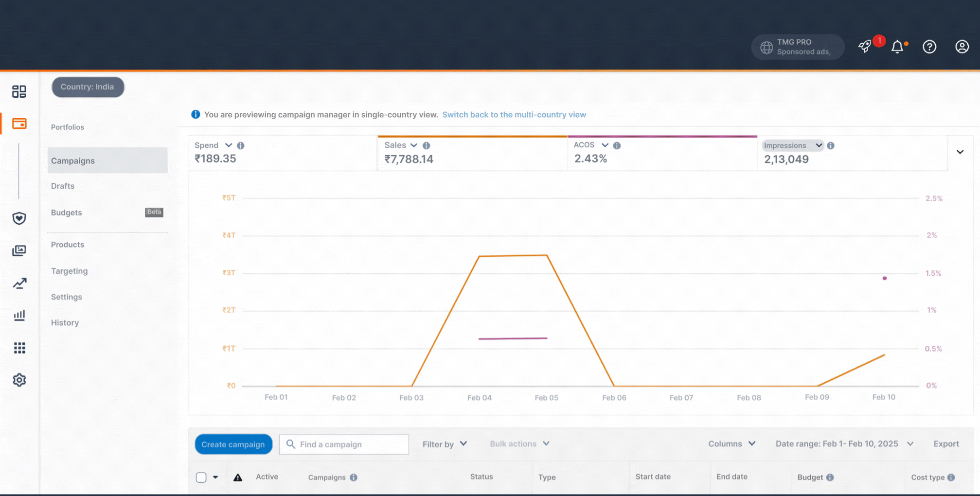Screen dimensions: 980x496
Task: Switch back to the multi-country view
Action: pyautogui.click(x=514, y=115)
